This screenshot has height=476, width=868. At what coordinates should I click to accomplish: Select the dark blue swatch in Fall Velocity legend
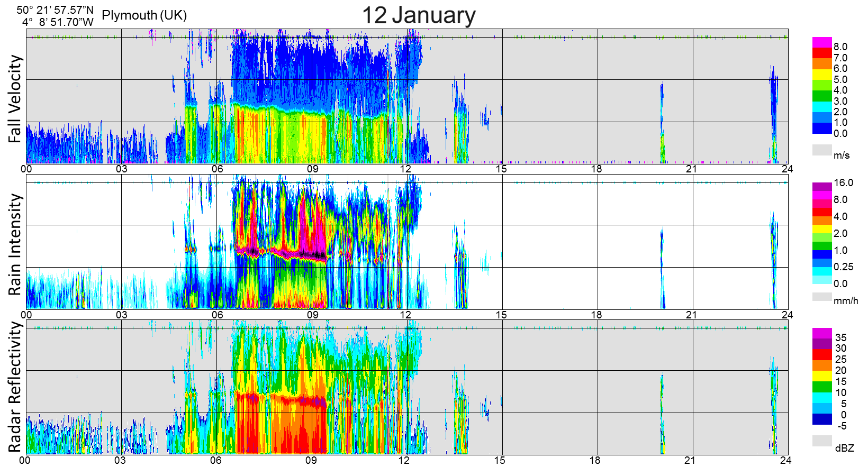822,129
